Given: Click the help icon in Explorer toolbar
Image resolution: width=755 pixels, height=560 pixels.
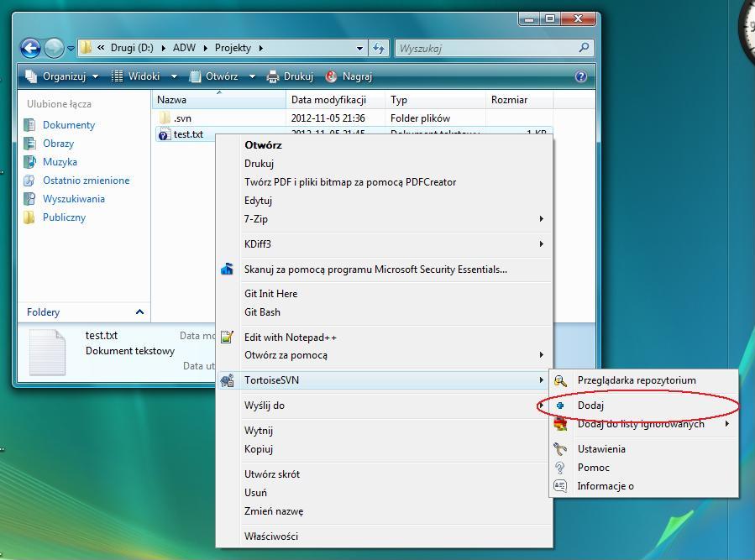Looking at the screenshot, I should click(580, 76).
